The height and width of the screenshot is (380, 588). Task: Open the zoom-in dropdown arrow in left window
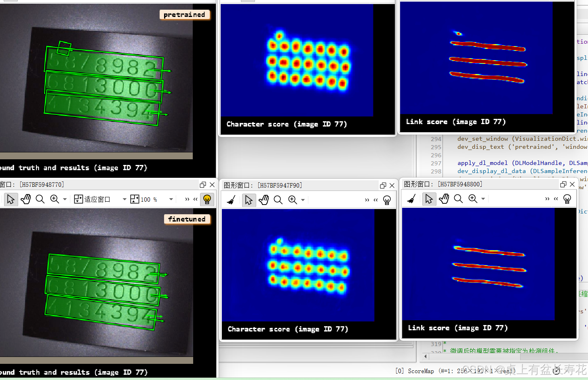(65, 199)
